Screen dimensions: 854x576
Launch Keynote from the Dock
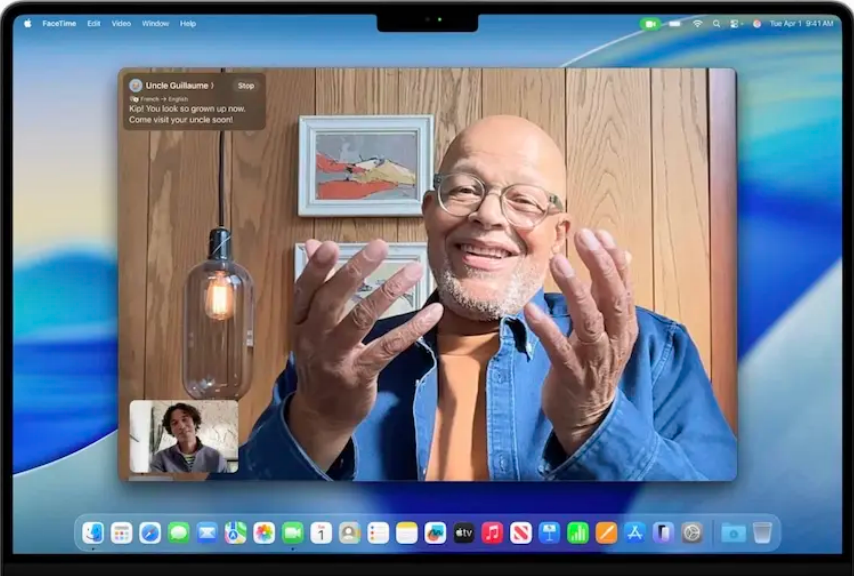coord(549,532)
